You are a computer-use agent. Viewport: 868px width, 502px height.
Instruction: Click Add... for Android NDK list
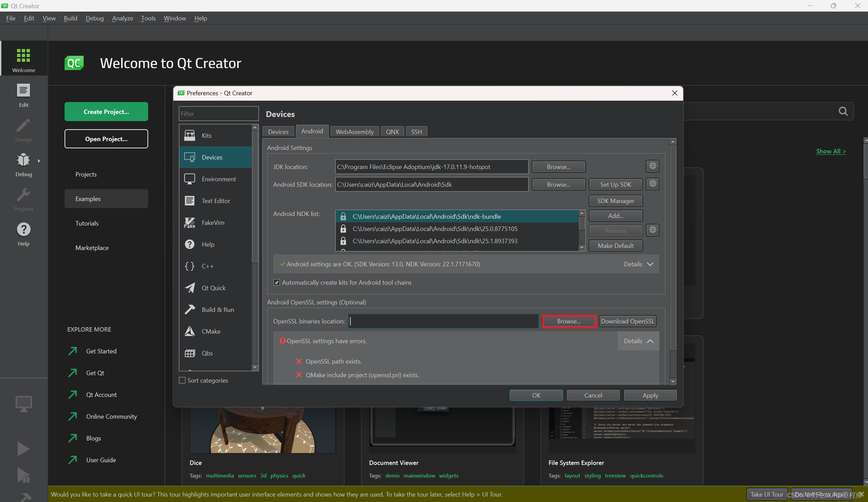(615, 216)
